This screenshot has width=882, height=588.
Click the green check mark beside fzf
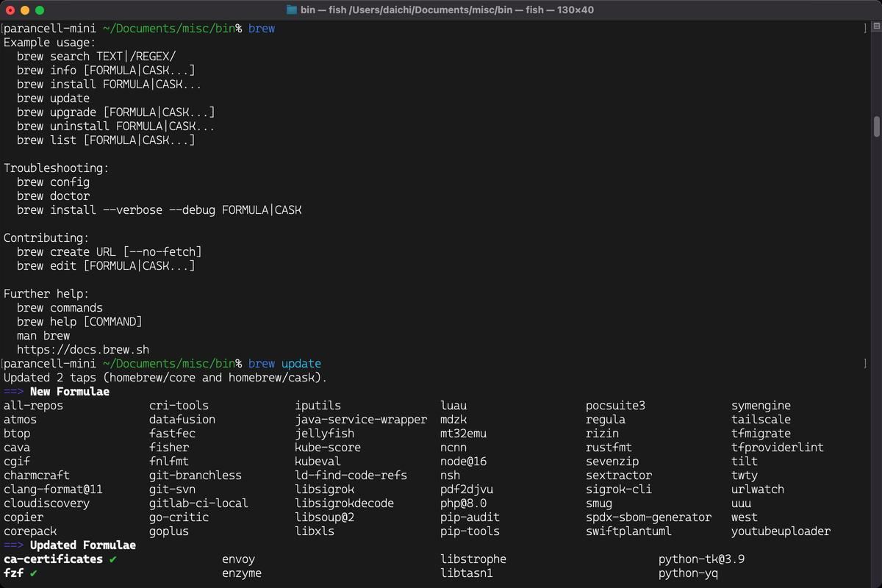point(33,573)
